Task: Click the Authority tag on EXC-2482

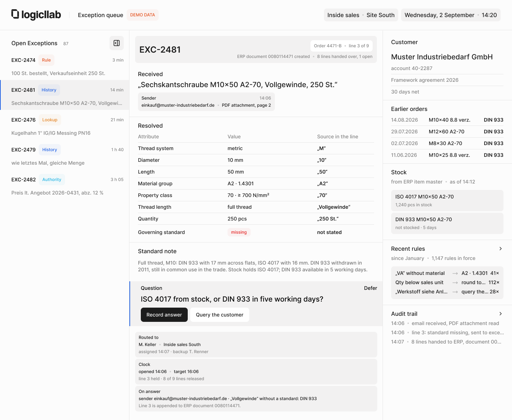Action: click(x=52, y=180)
